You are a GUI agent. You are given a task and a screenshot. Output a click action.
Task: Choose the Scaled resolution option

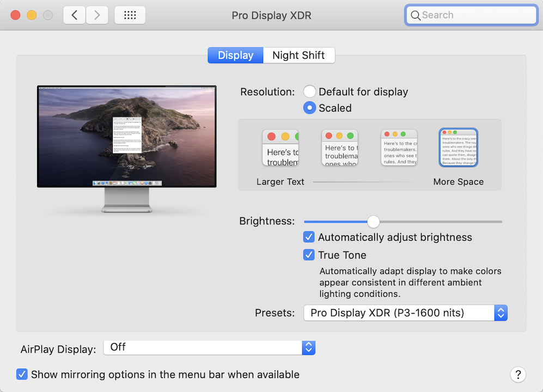(309, 108)
